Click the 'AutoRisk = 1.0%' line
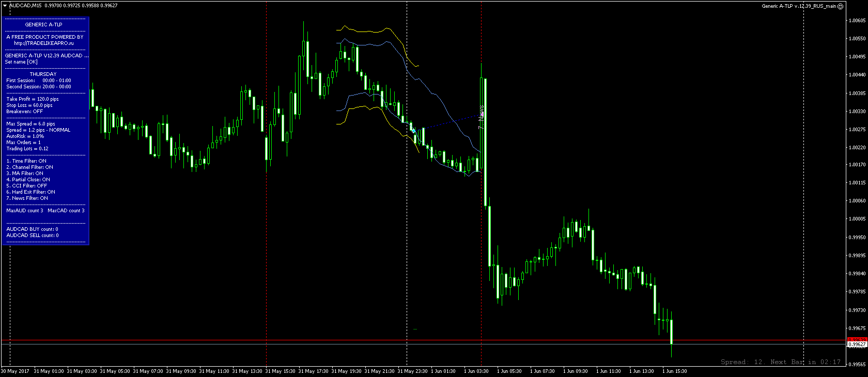 point(25,136)
